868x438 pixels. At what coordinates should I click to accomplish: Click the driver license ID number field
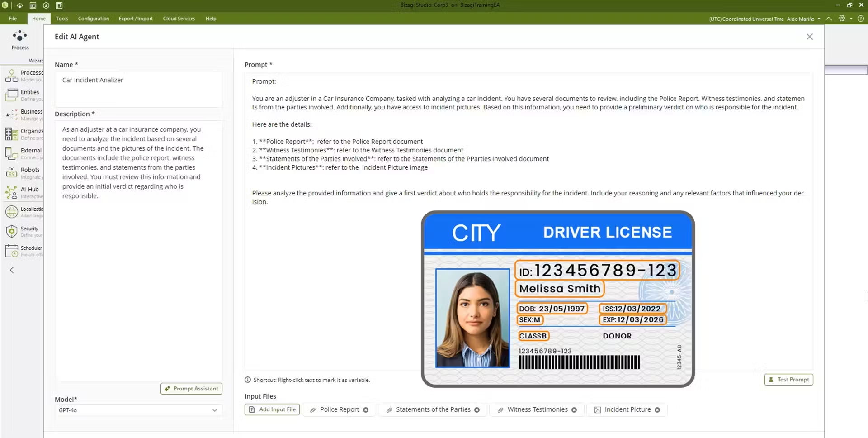[x=597, y=271]
